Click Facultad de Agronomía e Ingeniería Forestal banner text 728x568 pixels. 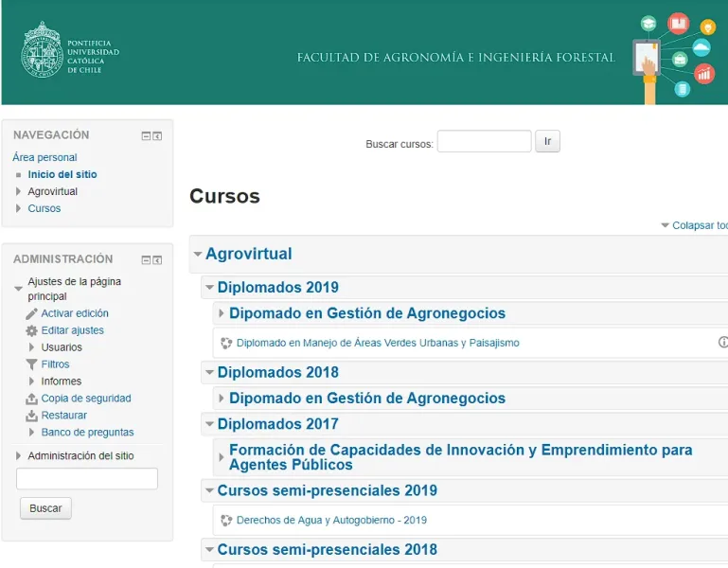click(x=456, y=58)
